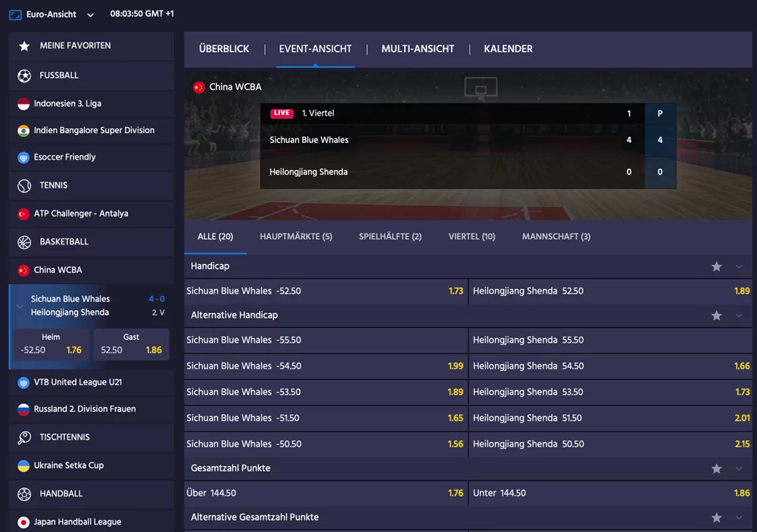Image resolution: width=757 pixels, height=532 pixels.
Task: Click the Meine Favoriten star icon
Action: pyautogui.click(x=24, y=46)
